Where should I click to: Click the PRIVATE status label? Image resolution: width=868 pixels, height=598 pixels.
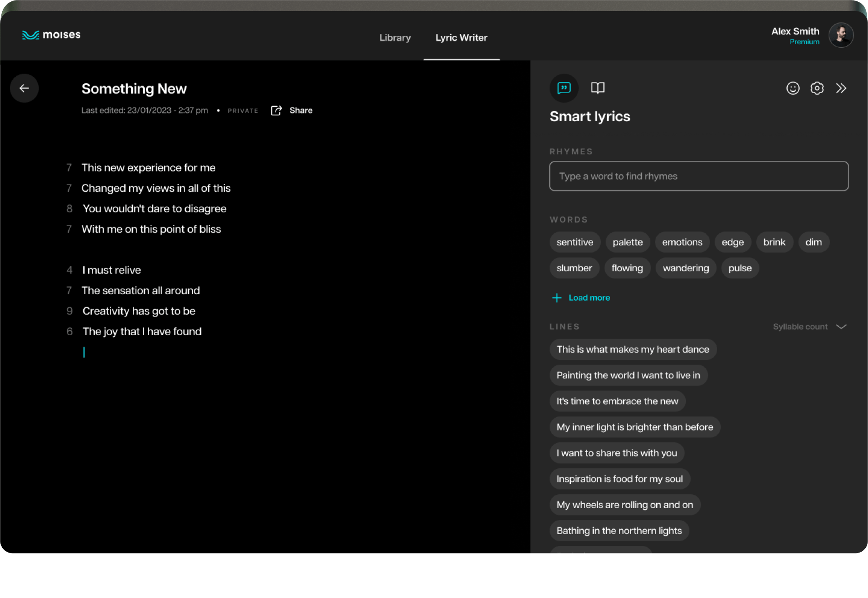click(243, 111)
